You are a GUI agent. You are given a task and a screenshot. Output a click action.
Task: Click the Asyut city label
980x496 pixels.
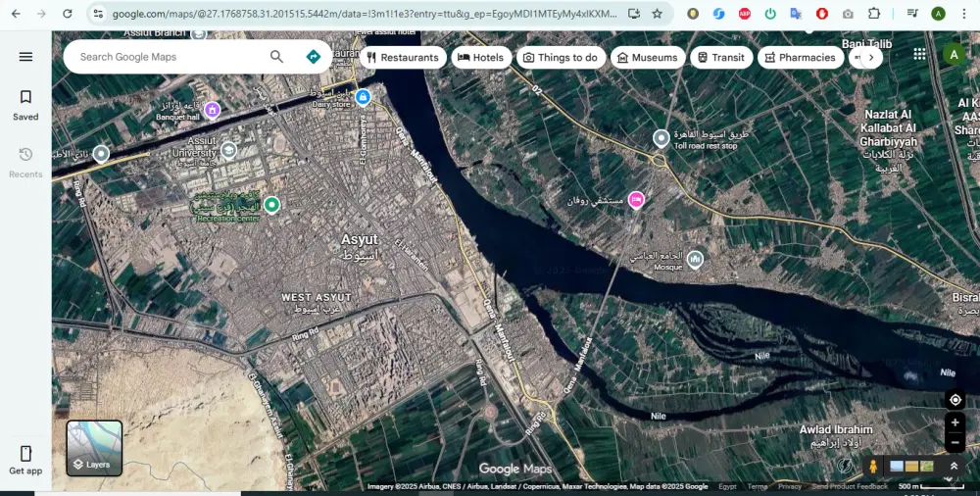pyautogui.click(x=360, y=246)
